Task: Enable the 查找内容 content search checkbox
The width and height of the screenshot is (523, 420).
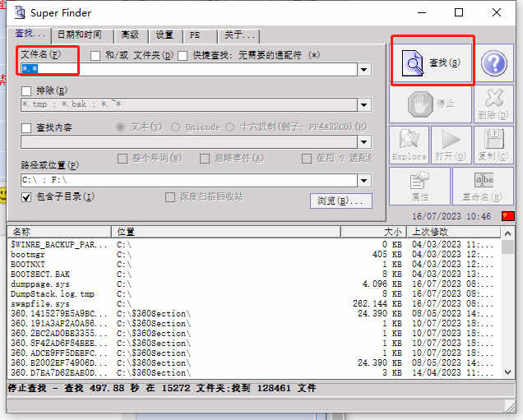Action: pyautogui.click(x=26, y=127)
